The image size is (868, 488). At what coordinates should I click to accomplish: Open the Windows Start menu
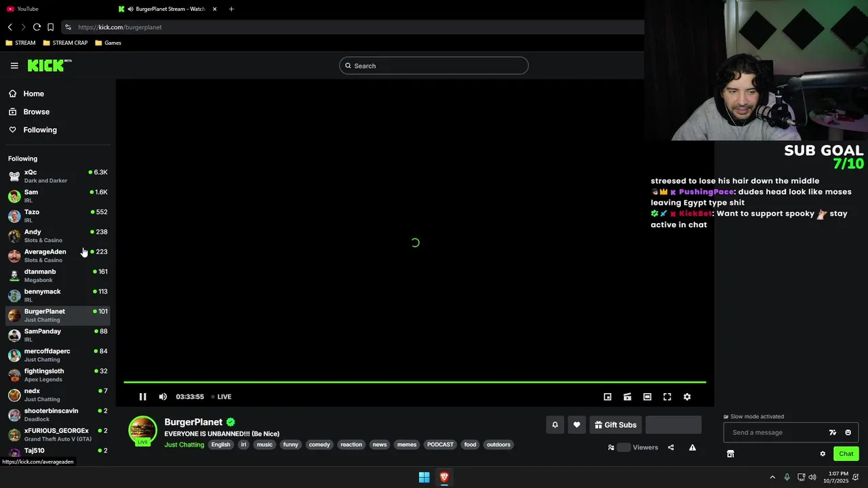pos(424,477)
